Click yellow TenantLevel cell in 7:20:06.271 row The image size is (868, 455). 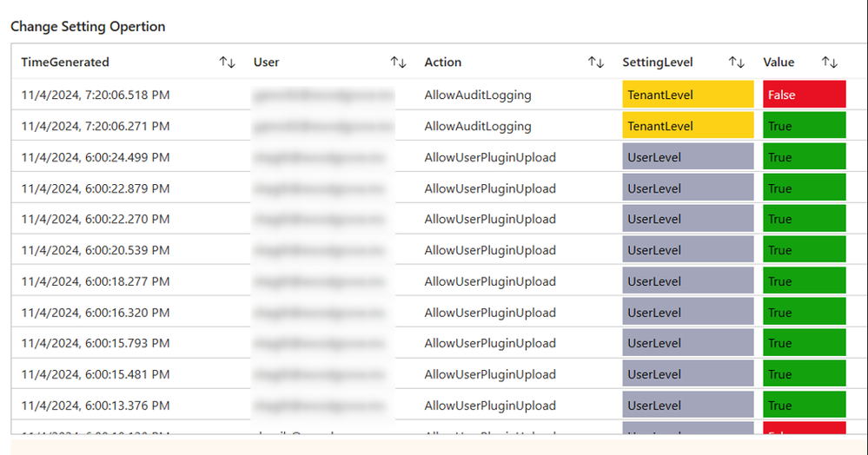coord(688,125)
